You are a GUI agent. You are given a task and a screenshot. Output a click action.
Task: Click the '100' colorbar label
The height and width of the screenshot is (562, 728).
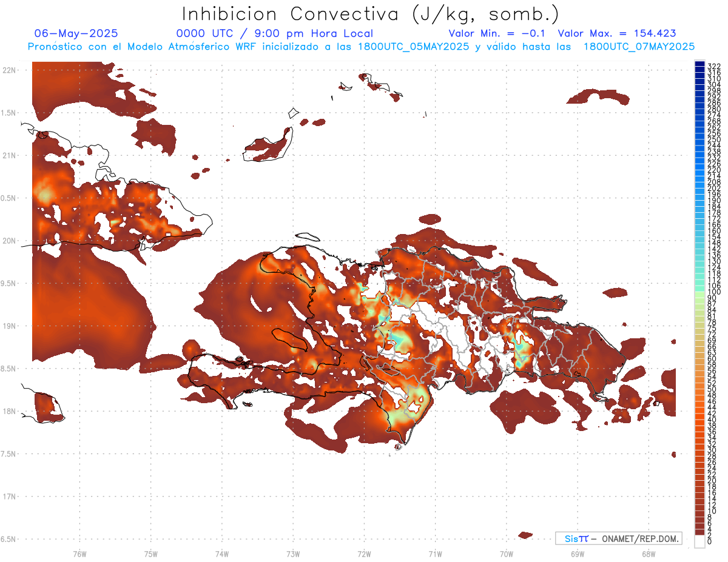coord(713,292)
